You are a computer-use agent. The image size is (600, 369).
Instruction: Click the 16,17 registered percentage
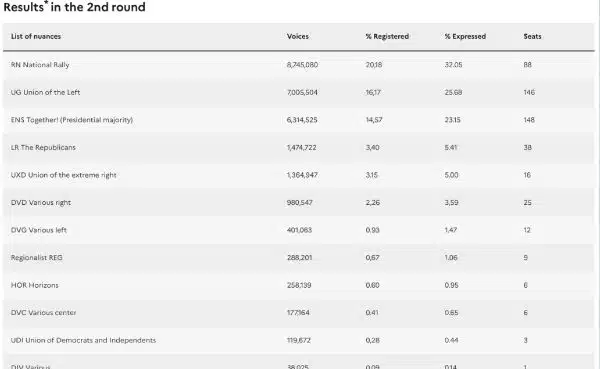tap(373, 92)
